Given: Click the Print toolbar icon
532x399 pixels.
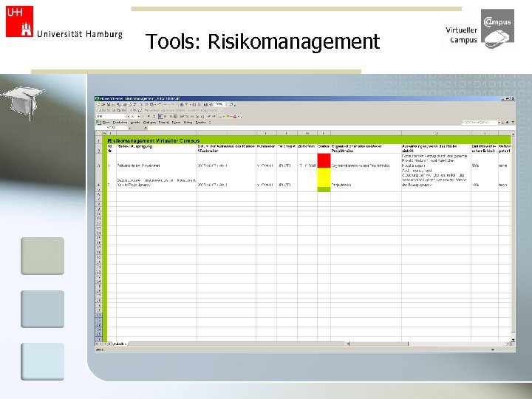Looking at the screenshot, I should click(125, 104).
